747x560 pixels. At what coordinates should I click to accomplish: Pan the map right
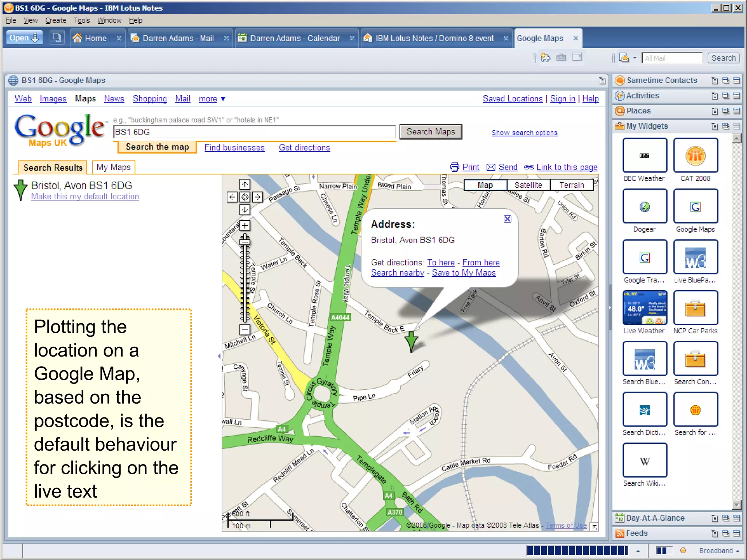258,197
